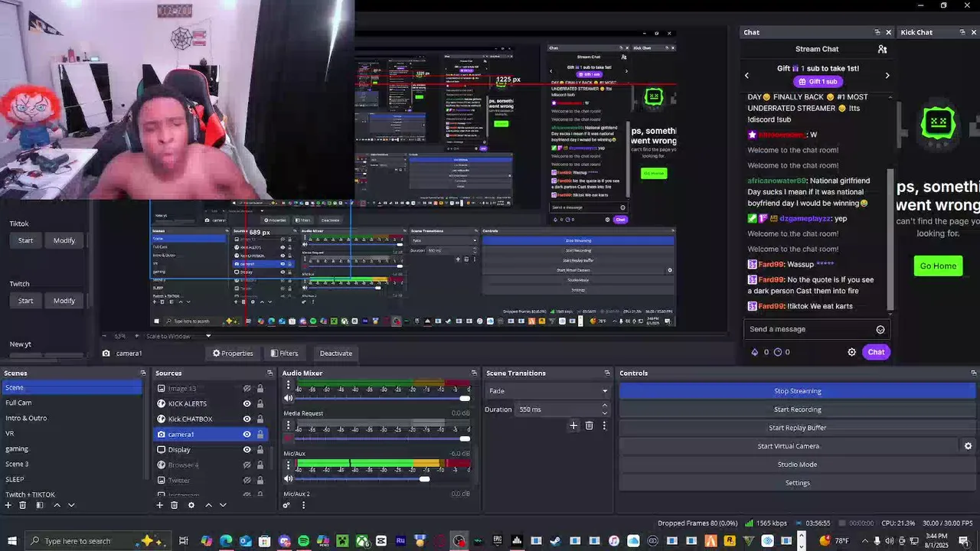The width and height of the screenshot is (980, 551).
Task: Open Twitch chat settings gear
Action: 851,352
